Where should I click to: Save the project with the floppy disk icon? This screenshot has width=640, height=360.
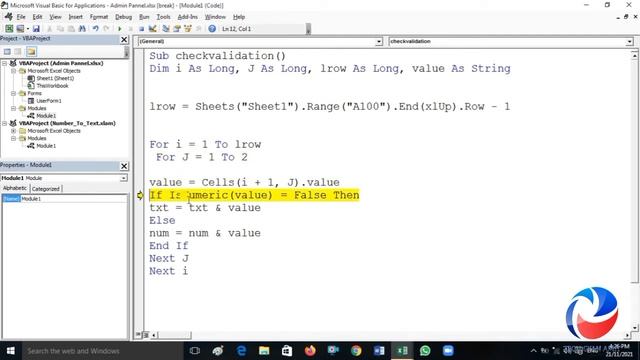coord(36,29)
